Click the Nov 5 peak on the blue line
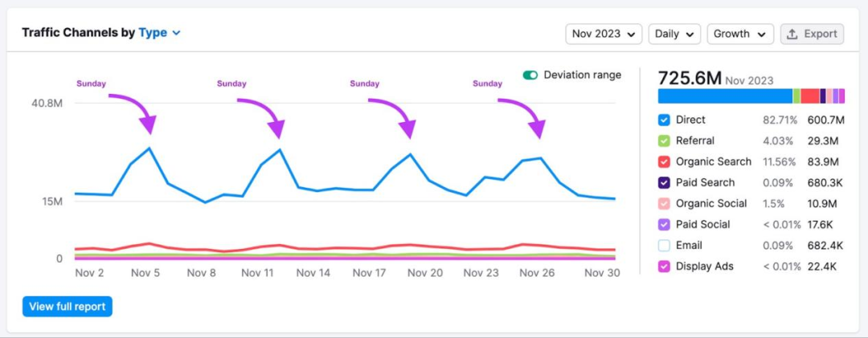 pos(149,149)
